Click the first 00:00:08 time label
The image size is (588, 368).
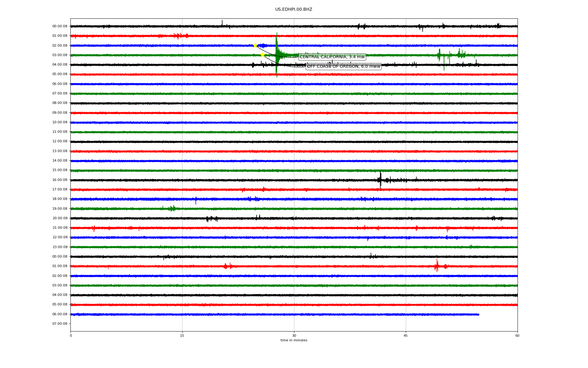[x=60, y=26]
